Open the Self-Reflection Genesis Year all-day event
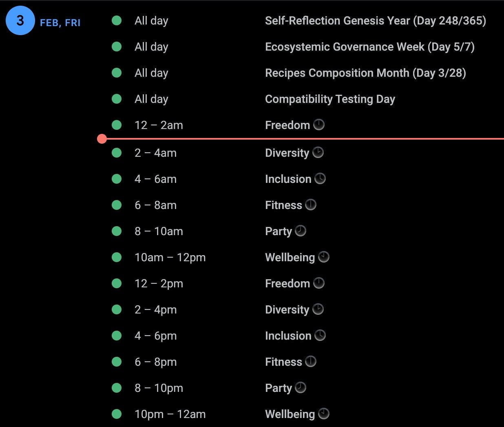504x427 pixels. (x=375, y=21)
